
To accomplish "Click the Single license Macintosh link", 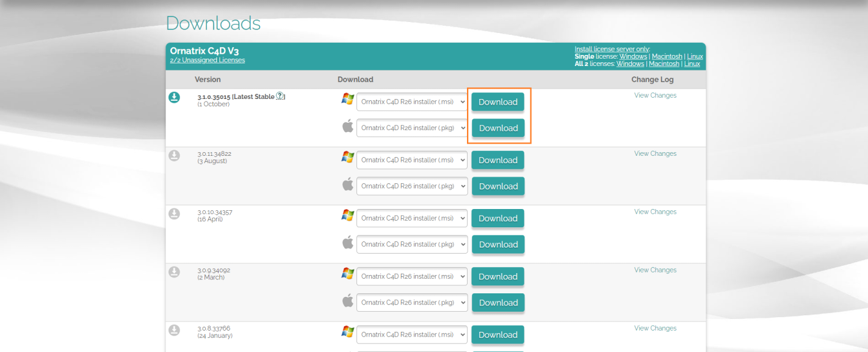I will click(667, 56).
